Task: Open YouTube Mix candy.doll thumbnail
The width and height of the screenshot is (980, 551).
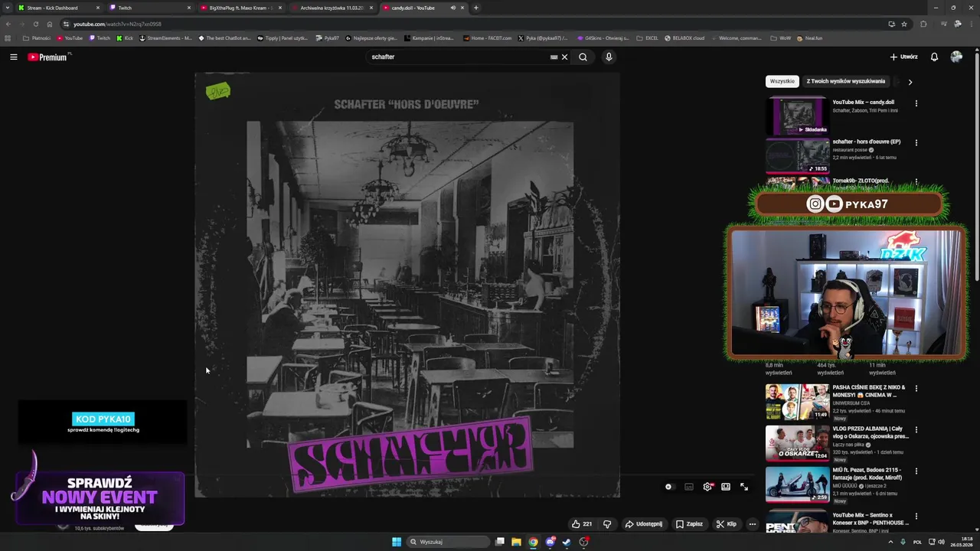Action: 797,116
